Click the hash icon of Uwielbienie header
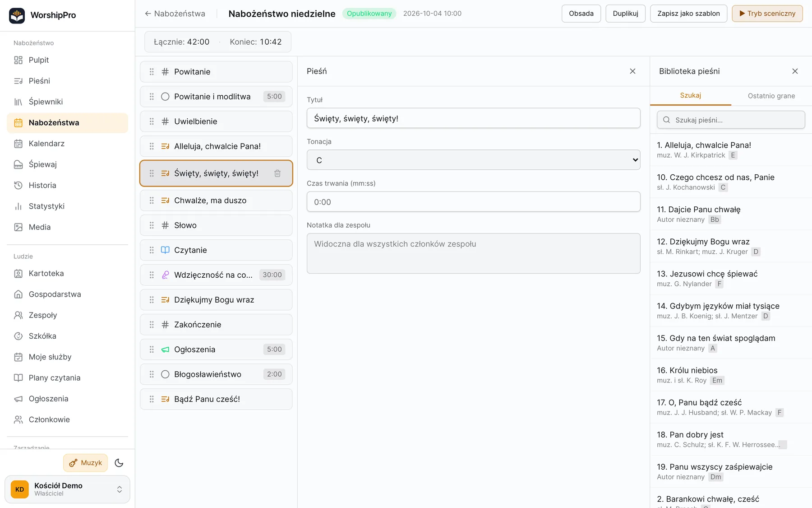Screen dimensions: 812x508 click(165, 121)
